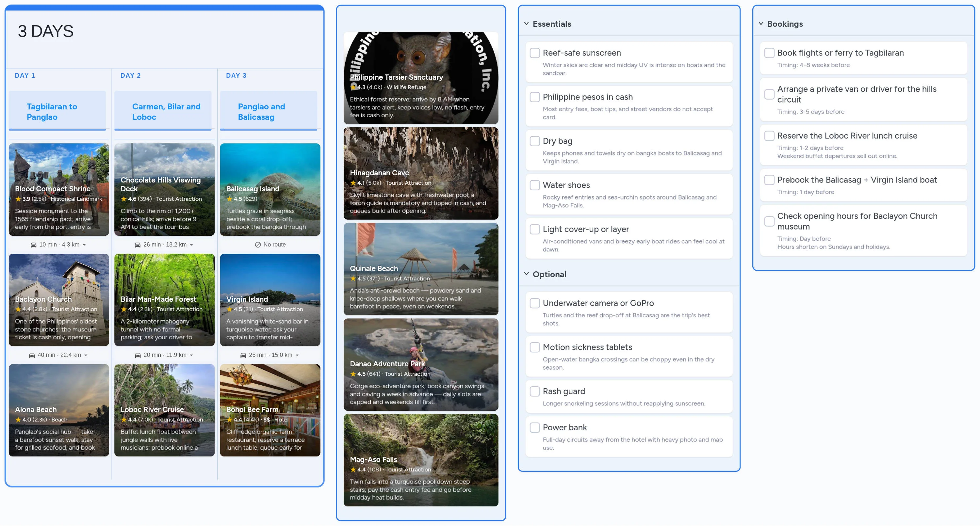The width and height of the screenshot is (980, 526).
Task: Collapse the Bookings section
Action: (761, 24)
